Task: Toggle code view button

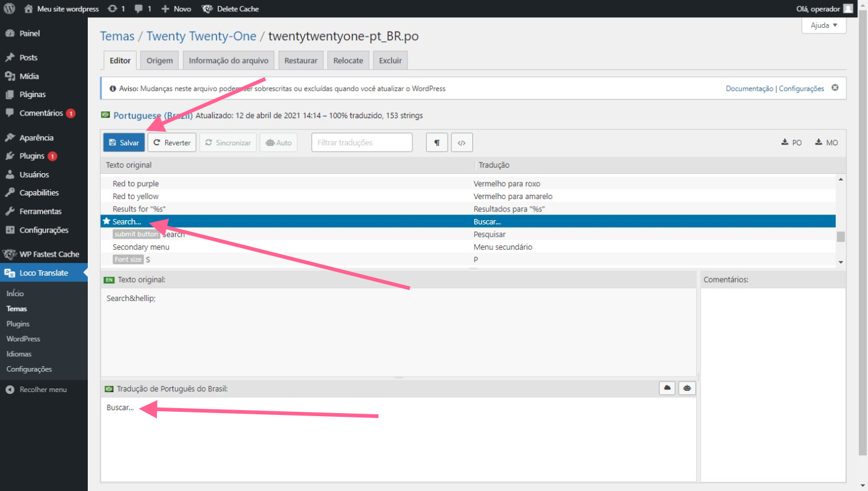Action: point(461,142)
